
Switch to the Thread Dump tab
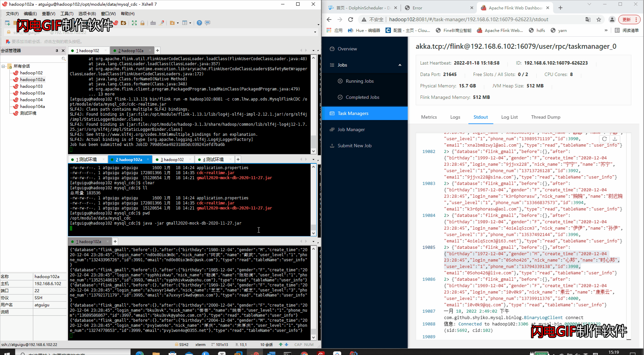pyautogui.click(x=546, y=117)
